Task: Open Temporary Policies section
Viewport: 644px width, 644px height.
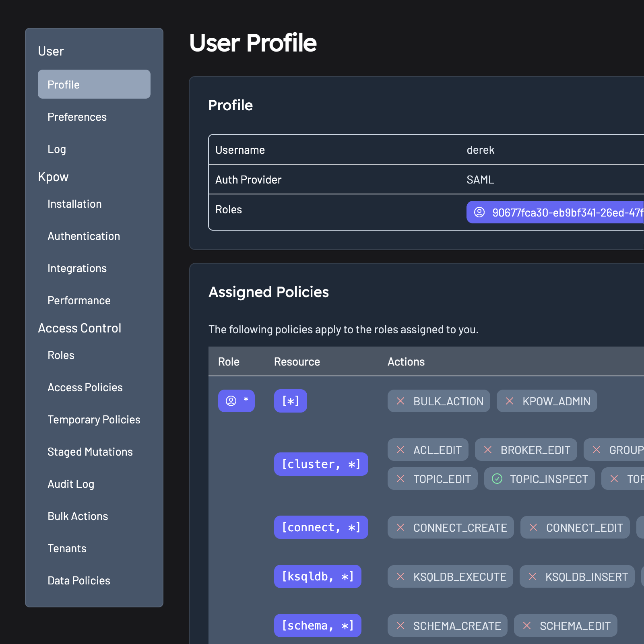Action: [x=94, y=420]
